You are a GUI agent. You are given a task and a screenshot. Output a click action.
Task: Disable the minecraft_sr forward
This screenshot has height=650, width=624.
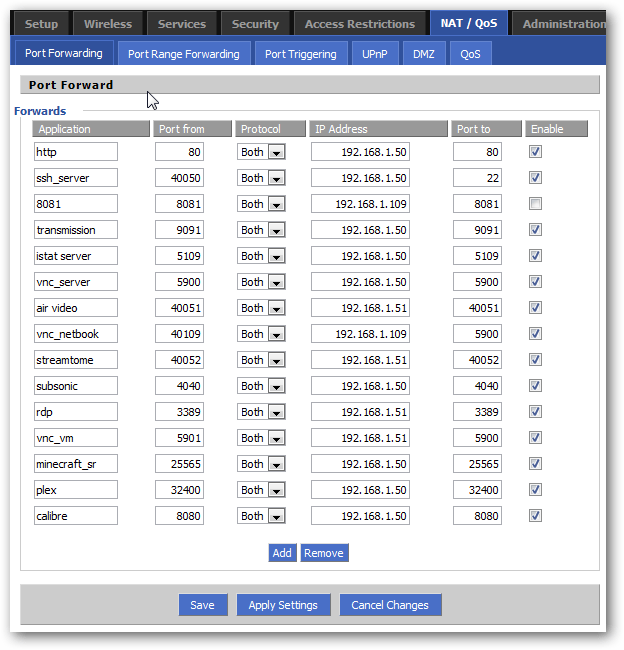click(535, 464)
